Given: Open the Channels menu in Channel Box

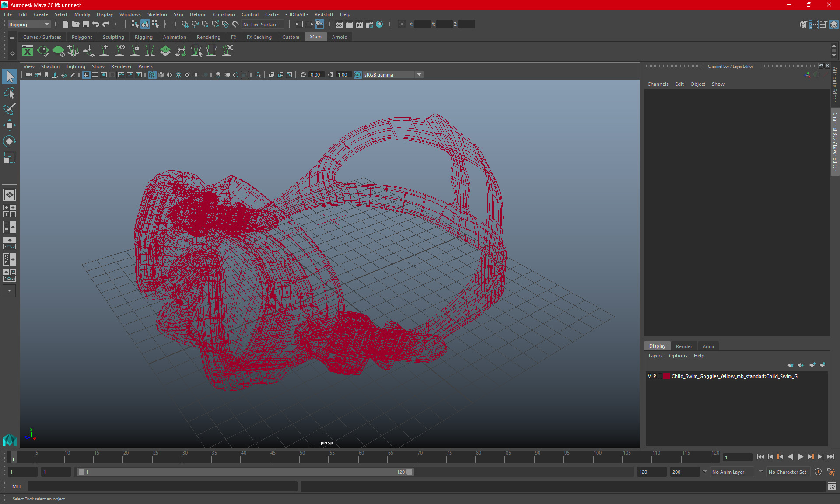Looking at the screenshot, I should [x=658, y=84].
